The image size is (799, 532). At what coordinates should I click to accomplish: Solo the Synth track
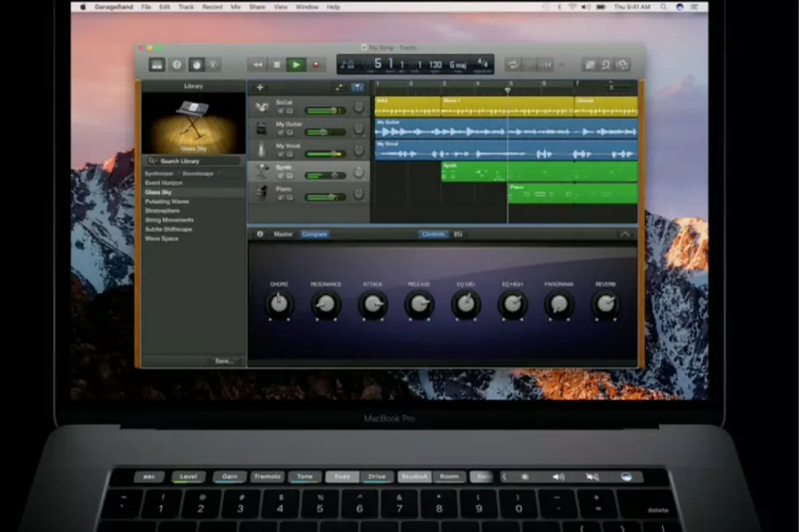click(x=290, y=176)
